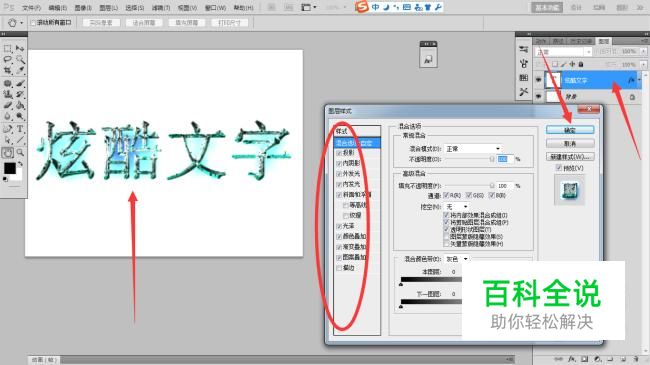
Task: Open the 挖空 knockout dropdown
Action: 457,206
